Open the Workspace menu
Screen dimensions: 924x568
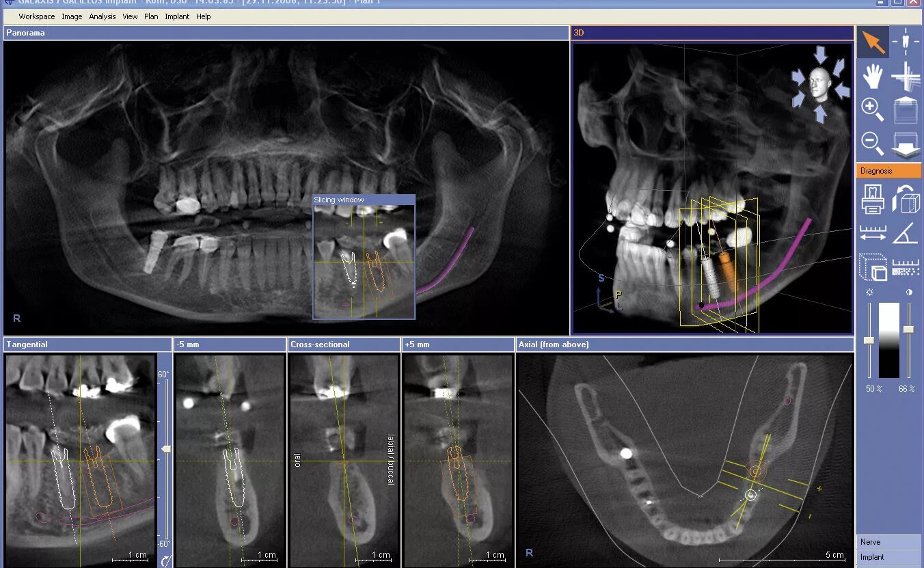pyautogui.click(x=37, y=16)
